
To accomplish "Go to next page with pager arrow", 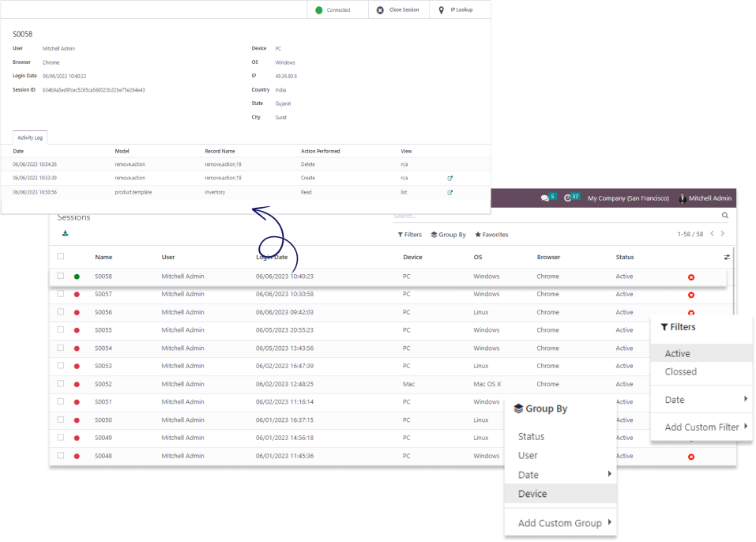I will pyautogui.click(x=722, y=234).
